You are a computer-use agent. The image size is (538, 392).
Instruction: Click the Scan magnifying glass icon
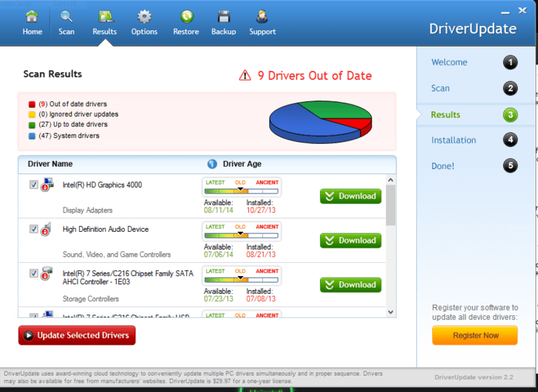pos(66,16)
